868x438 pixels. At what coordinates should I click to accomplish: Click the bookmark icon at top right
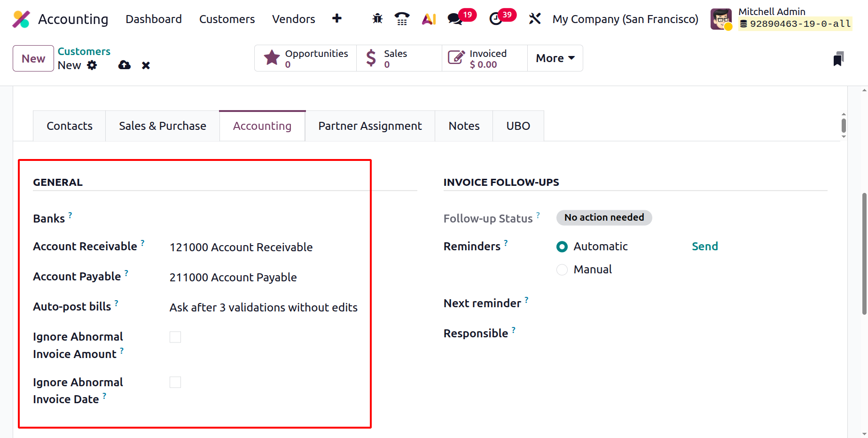coord(838,59)
